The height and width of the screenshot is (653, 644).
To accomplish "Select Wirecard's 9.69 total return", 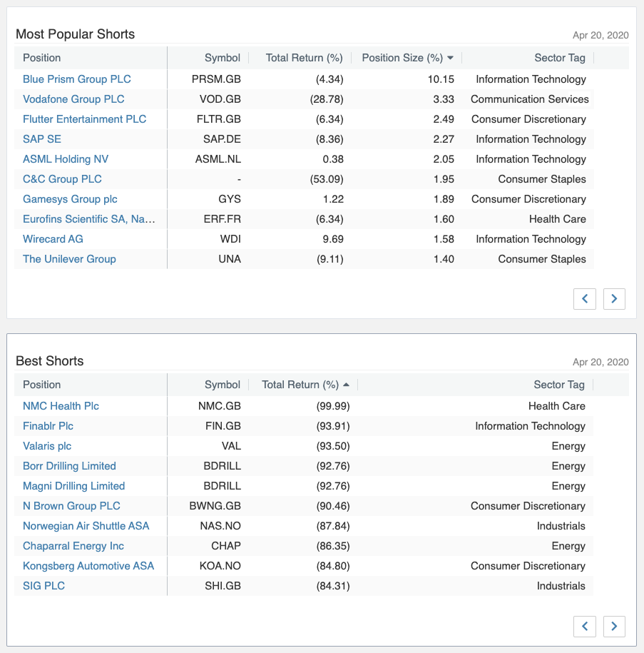I will [x=333, y=239].
